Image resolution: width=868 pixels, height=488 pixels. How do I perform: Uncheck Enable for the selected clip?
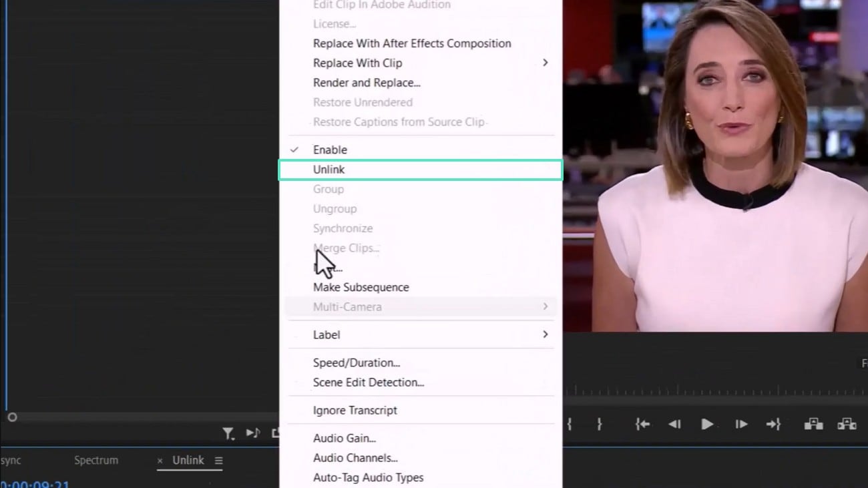click(x=331, y=150)
